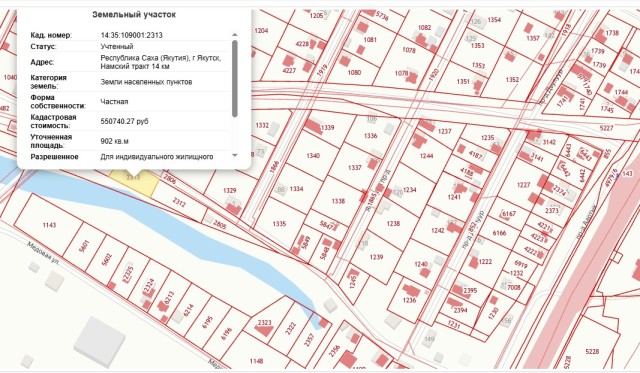Select parcel 1081 on the map
The height and width of the screenshot is (373, 640).
[x=370, y=40]
